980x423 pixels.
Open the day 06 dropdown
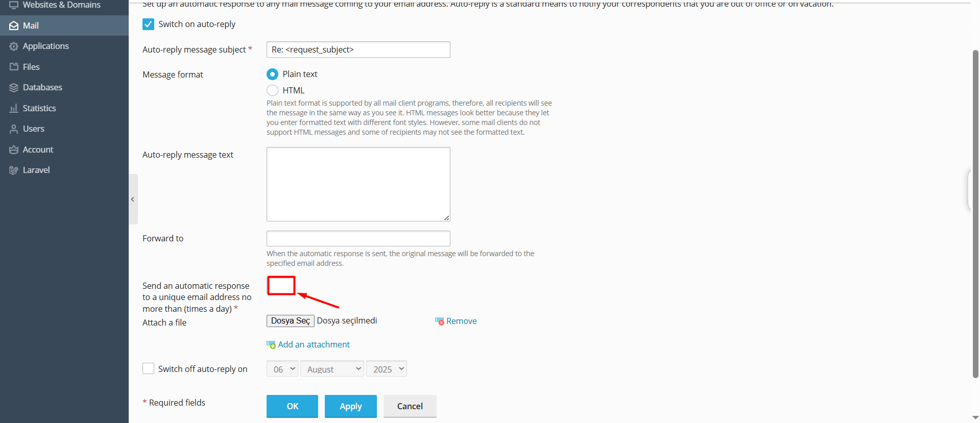point(282,369)
